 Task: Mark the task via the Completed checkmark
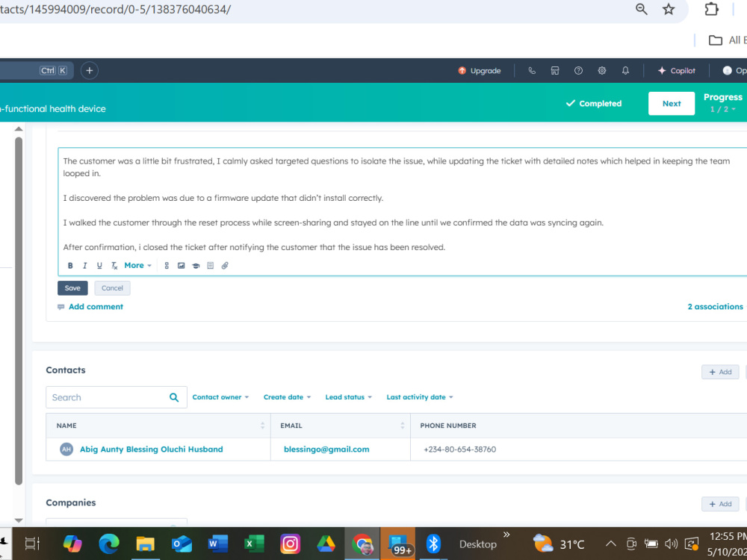click(594, 103)
